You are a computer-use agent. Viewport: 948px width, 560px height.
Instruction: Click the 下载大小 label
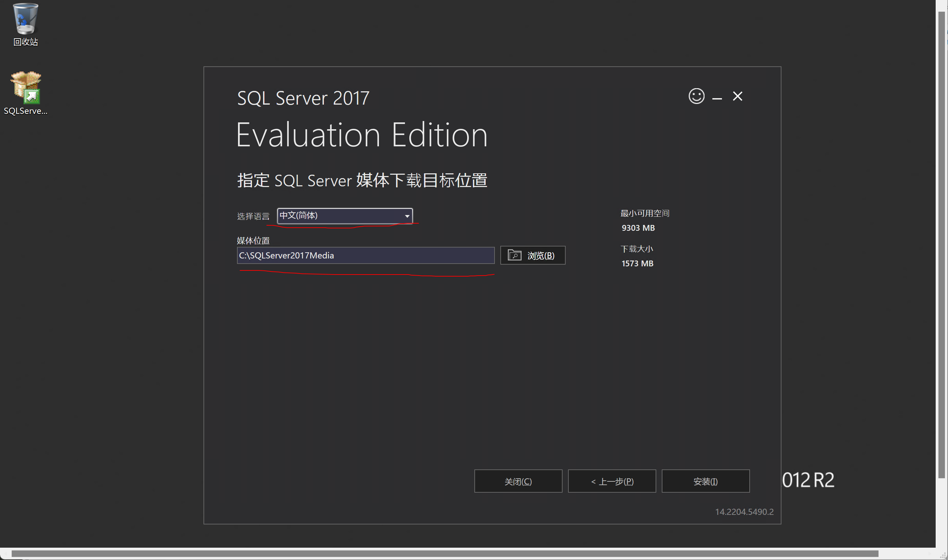click(x=637, y=249)
